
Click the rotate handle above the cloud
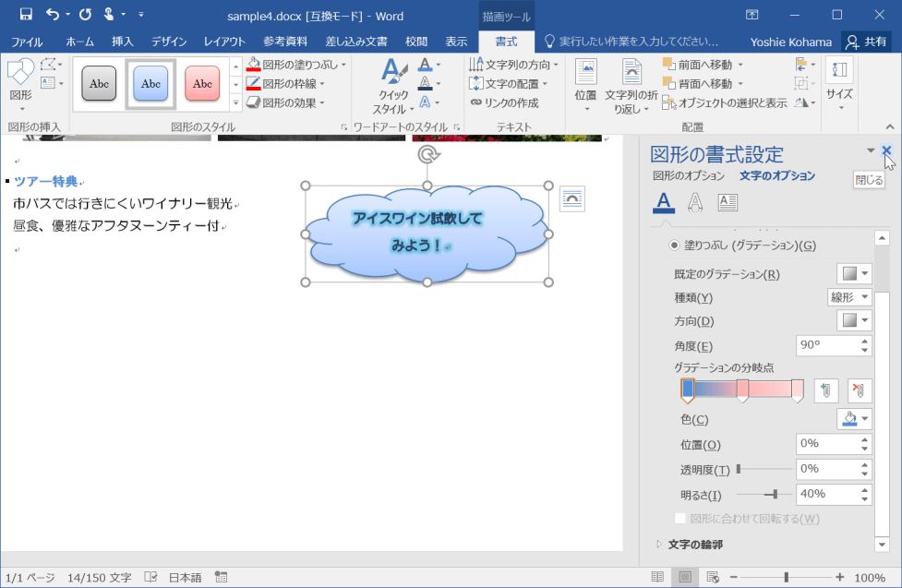click(x=427, y=154)
